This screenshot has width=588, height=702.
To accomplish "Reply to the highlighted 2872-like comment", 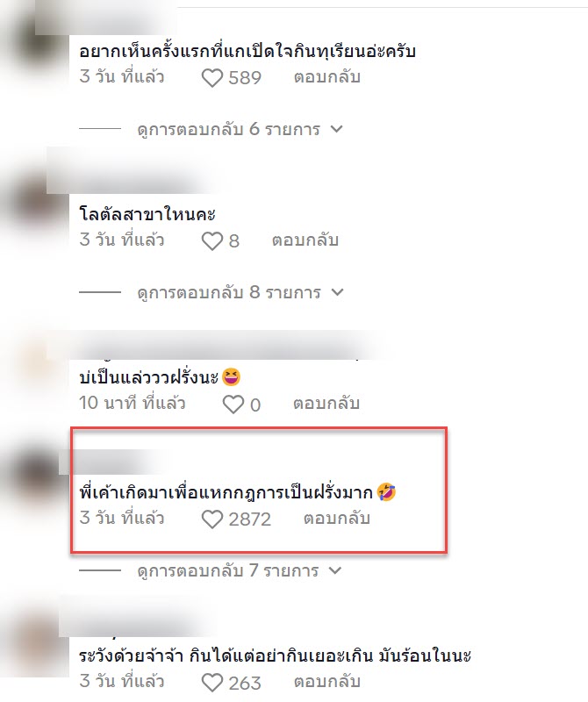I will [x=337, y=519].
